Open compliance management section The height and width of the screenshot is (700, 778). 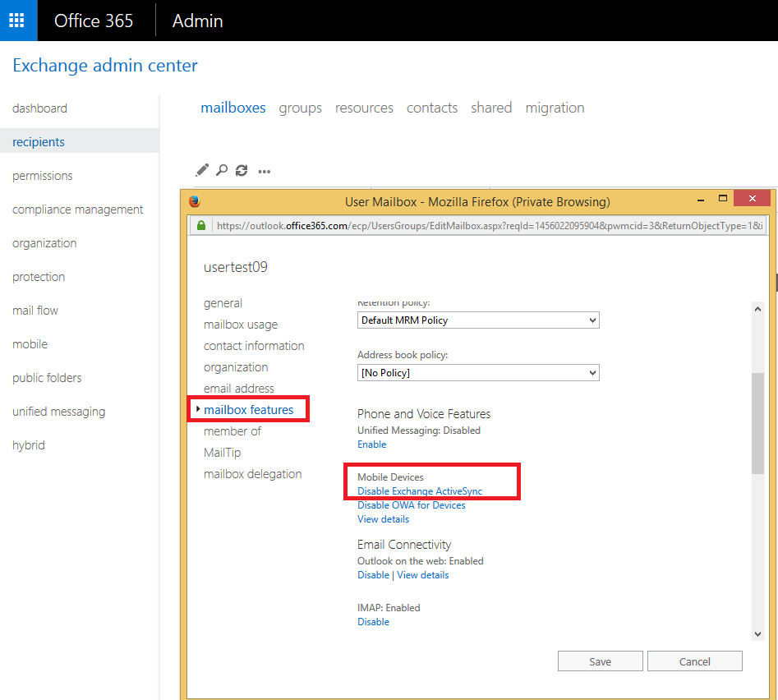77,210
